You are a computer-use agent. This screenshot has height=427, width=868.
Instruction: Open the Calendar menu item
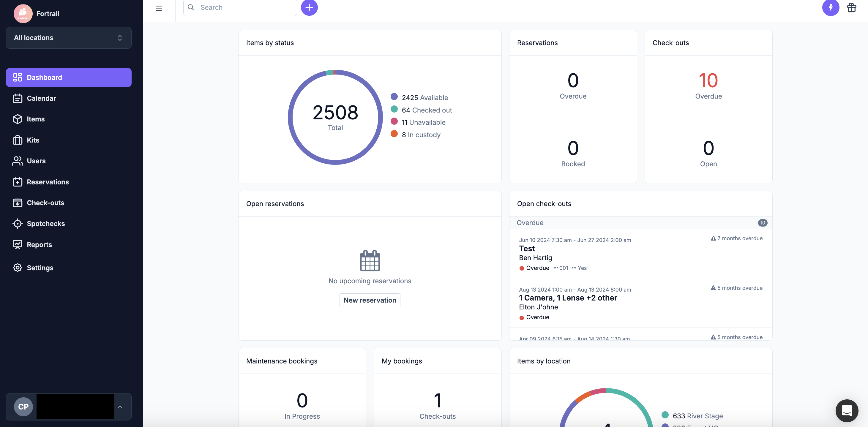pyautogui.click(x=41, y=98)
